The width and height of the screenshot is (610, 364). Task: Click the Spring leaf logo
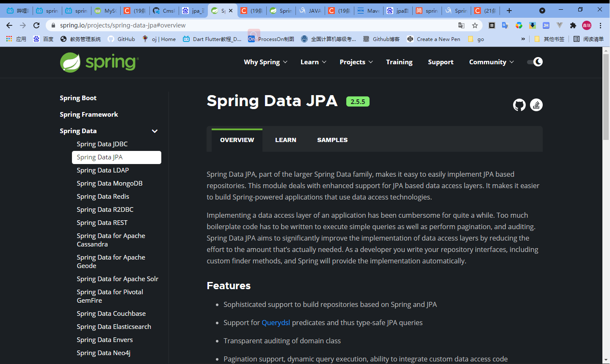tap(99, 63)
